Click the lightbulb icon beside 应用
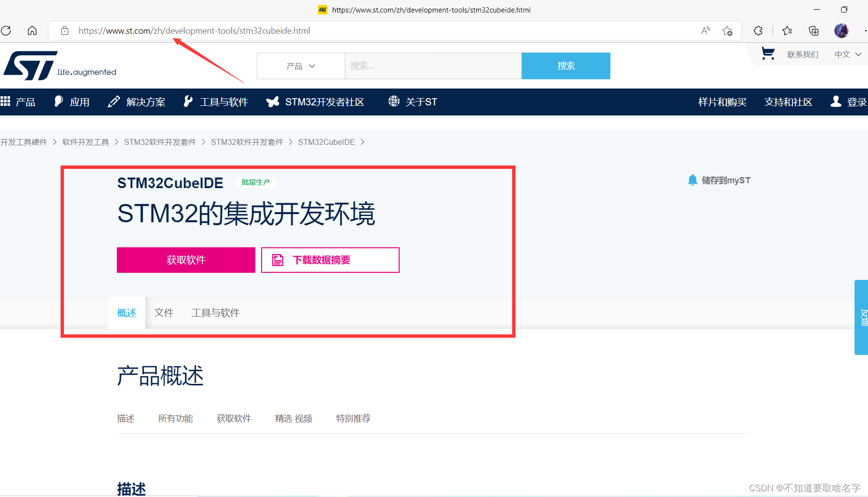868x497 pixels. pyautogui.click(x=59, y=101)
